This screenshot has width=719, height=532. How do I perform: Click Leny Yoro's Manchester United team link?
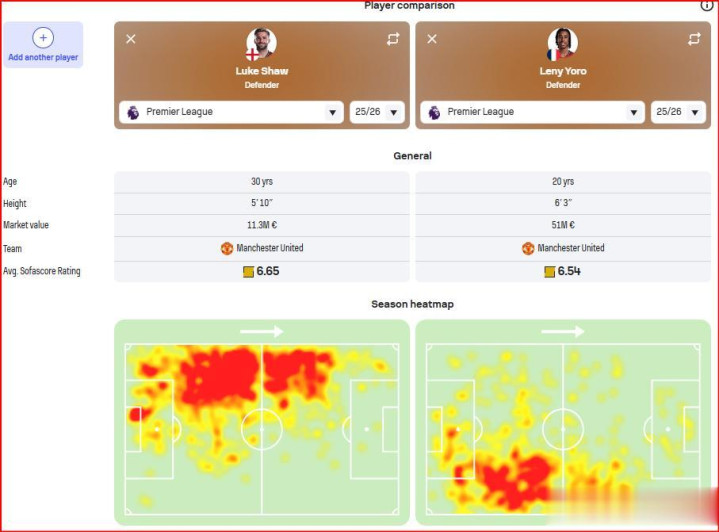563,248
